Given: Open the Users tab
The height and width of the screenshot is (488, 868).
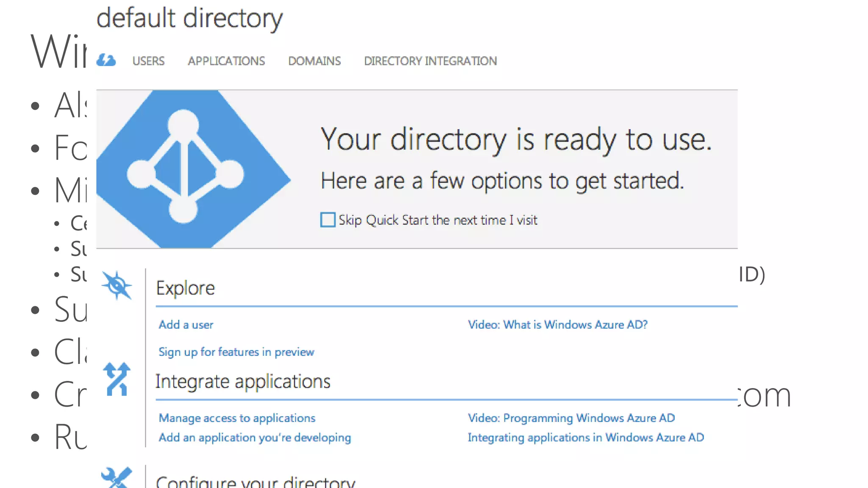Looking at the screenshot, I should point(148,61).
